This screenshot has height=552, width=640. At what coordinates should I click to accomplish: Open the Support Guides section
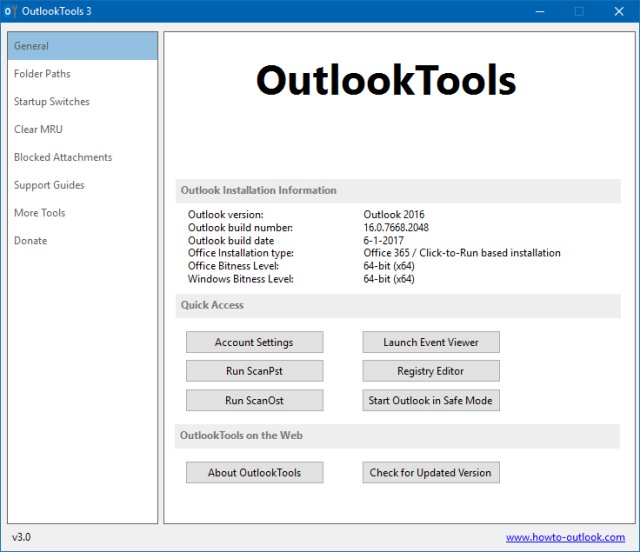point(82,185)
